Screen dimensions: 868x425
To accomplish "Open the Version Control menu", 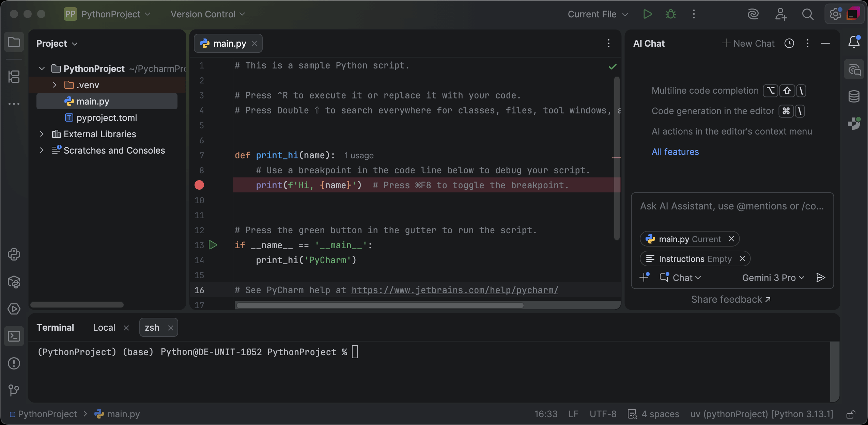I will [207, 14].
